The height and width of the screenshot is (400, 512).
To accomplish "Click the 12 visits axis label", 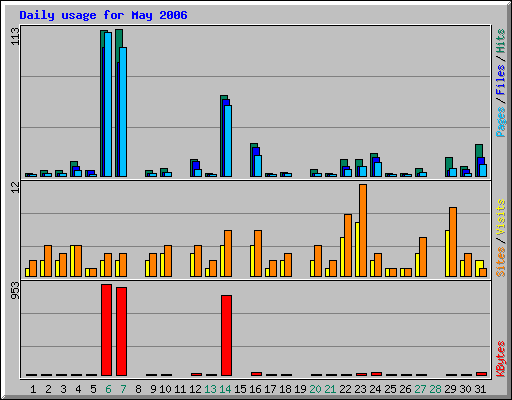I will point(15,187).
